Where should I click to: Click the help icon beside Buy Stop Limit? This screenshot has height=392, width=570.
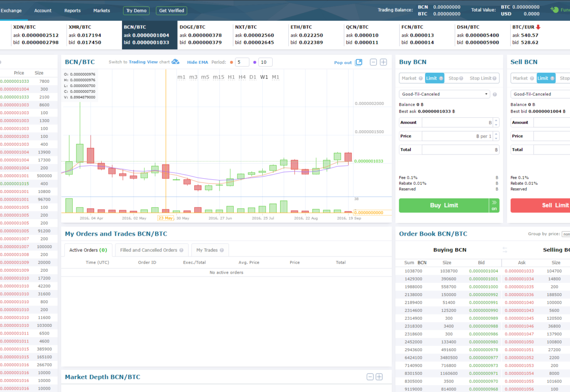pos(495,78)
